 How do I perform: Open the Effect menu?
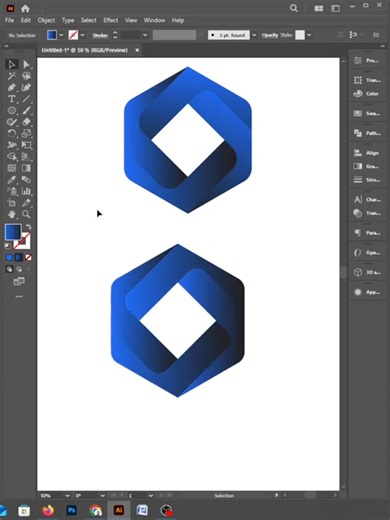point(111,20)
